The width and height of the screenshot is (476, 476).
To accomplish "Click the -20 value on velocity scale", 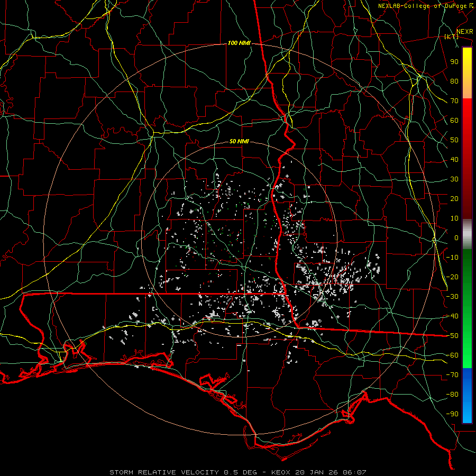I will click(452, 277).
